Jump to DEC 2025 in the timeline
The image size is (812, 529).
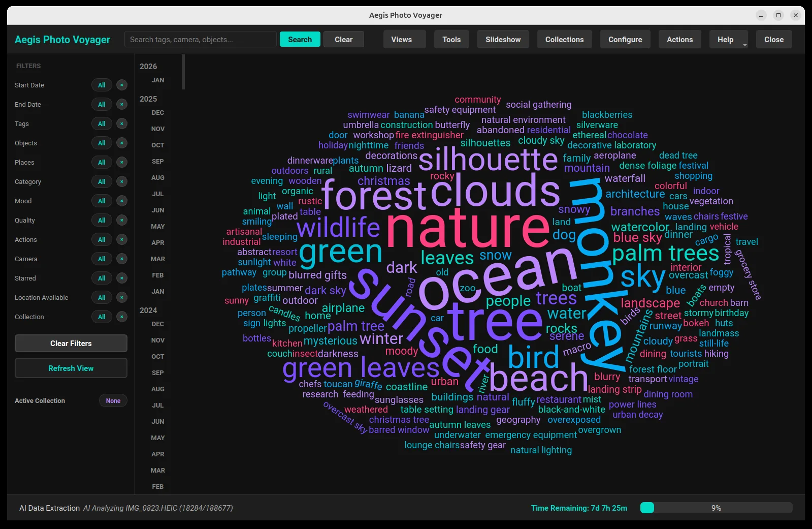coord(158,112)
